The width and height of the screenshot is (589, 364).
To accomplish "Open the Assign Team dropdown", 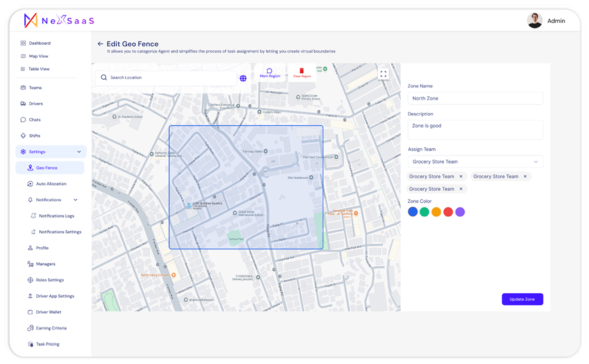I will pos(475,162).
